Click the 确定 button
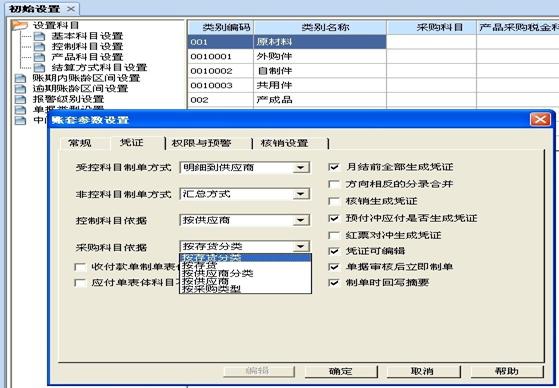 [x=341, y=371]
